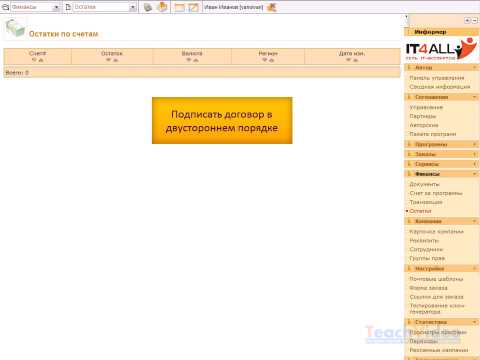Open the Счет за программы link
This screenshot has height=360, width=480.
(x=436, y=193)
